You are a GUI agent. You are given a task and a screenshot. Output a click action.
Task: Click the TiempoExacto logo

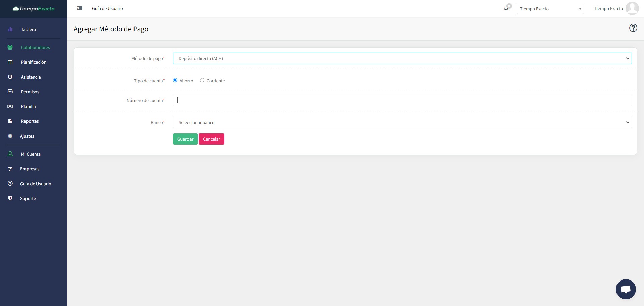click(x=34, y=9)
